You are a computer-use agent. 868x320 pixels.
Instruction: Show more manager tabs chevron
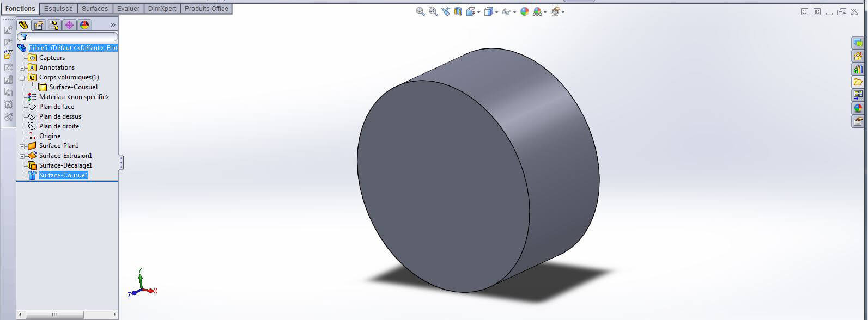(113, 25)
